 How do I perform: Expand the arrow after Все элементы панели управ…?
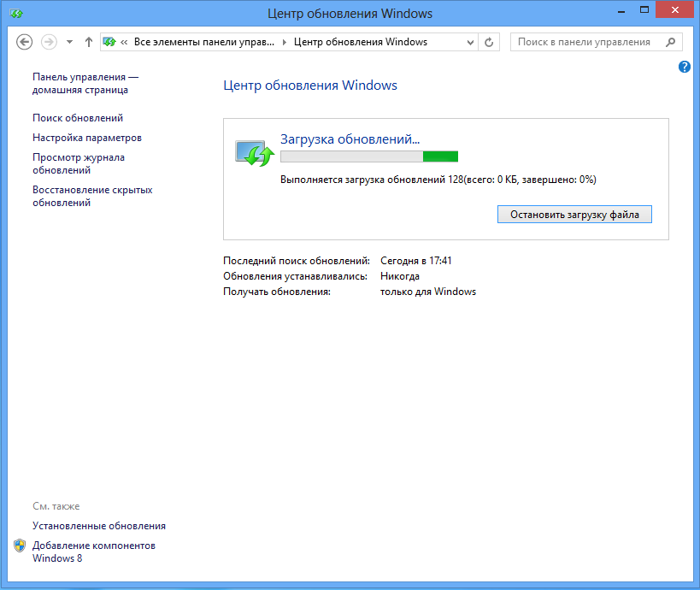pos(285,42)
